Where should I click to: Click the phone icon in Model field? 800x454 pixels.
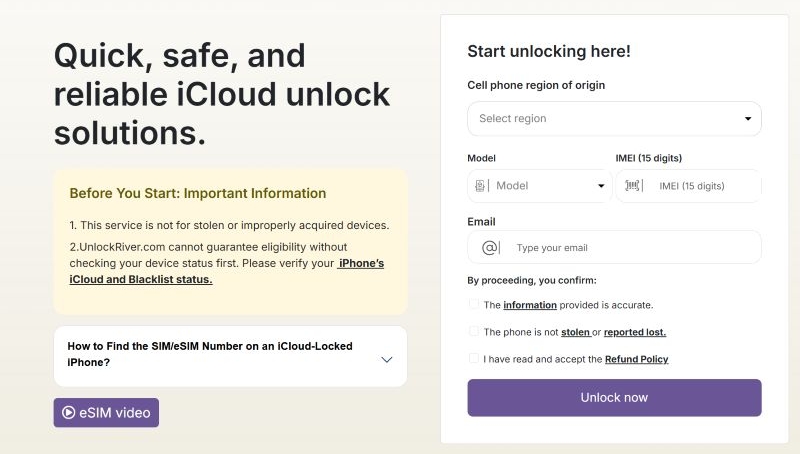[x=481, y=186]
